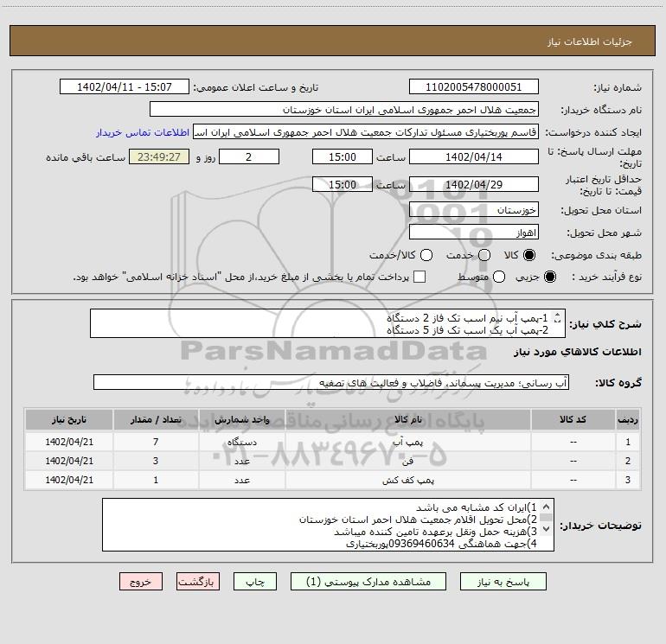666x644 pixels.
Task: Click the تاریخ نیاز column header
Action: click(69, 420)
